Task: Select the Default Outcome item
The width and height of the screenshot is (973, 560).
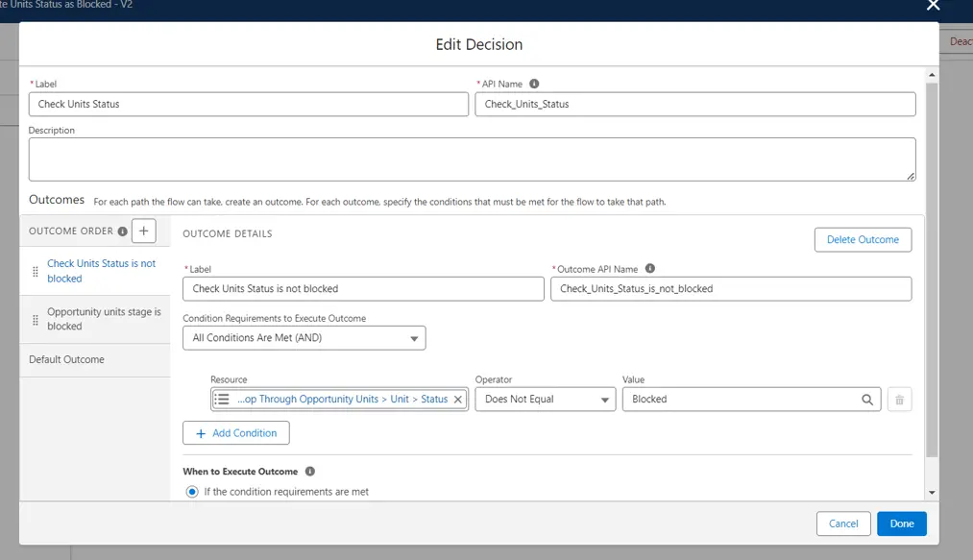Action: [x=66, y=359]
